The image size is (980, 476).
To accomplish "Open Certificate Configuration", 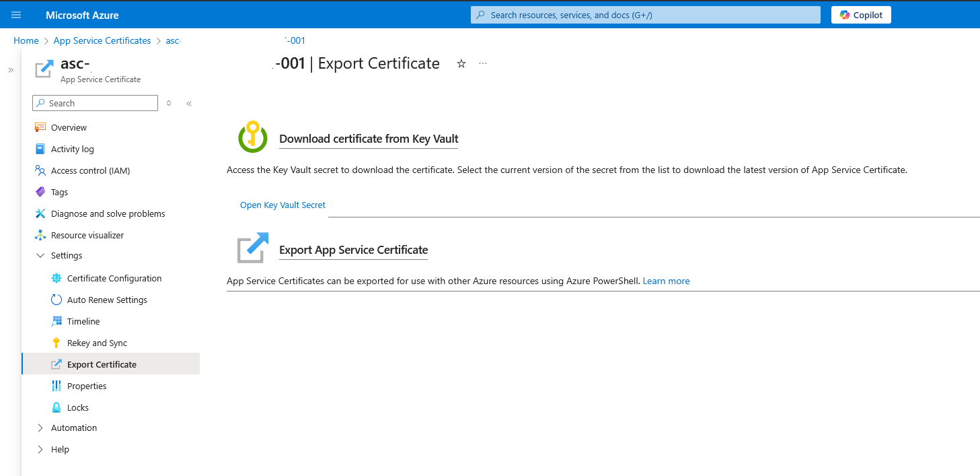I will click(114, 278).
